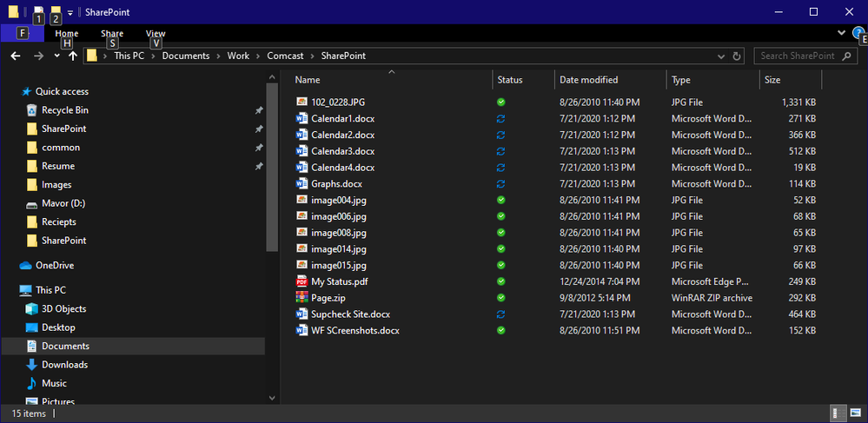This screenshot has height=423, width=868.
Task: Unpin Recycle Bin using its pin icon
Action: click(259, 110)
